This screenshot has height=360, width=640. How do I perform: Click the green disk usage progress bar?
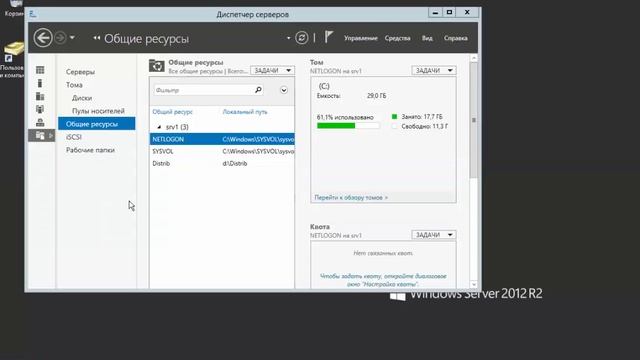[x=348, y=126]
